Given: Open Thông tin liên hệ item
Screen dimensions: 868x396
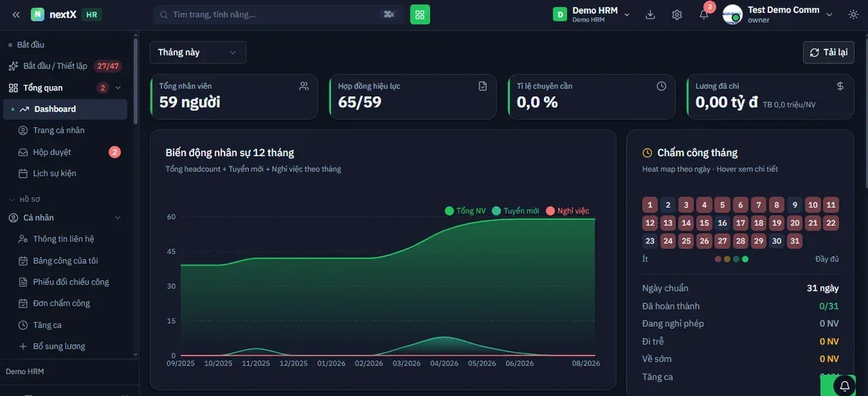Looking at the screenshot, I should [65, 239].
